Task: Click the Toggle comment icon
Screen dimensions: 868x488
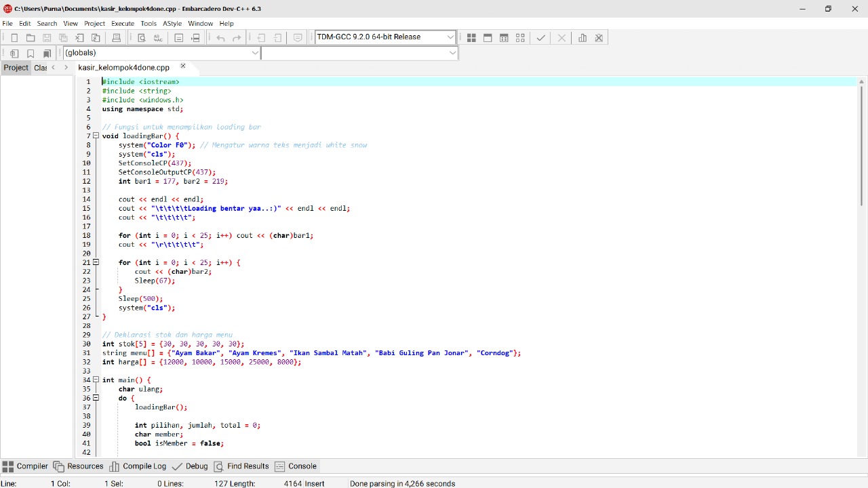Action: point(298,38)
